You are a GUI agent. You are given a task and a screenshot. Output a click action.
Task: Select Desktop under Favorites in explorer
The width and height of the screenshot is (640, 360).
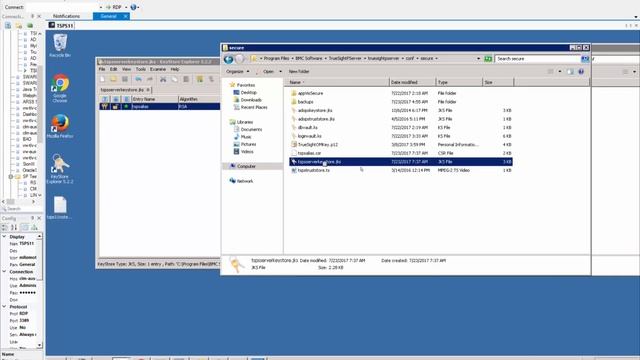[246, 93]
